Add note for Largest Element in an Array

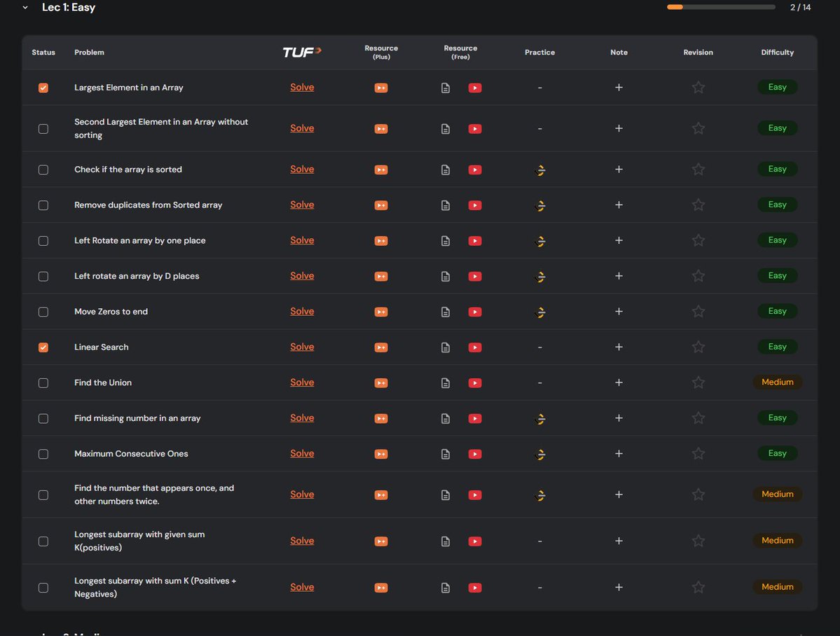click(619, 88)
